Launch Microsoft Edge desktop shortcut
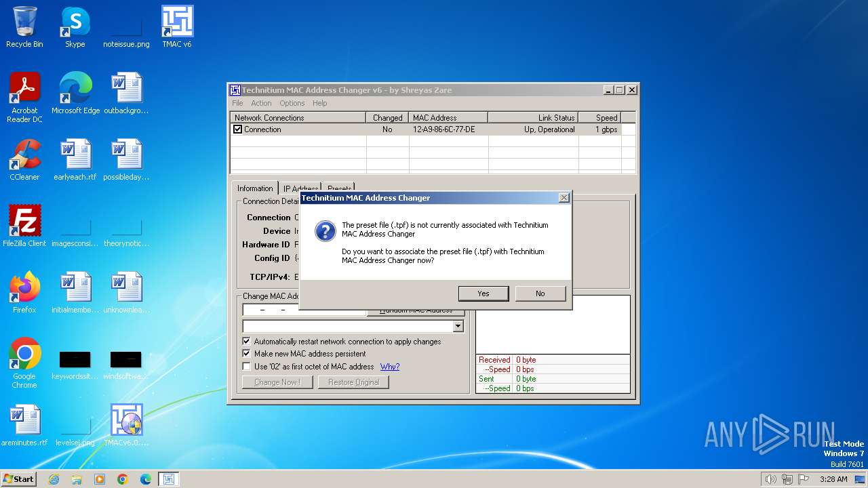 (x=75, y=94)
